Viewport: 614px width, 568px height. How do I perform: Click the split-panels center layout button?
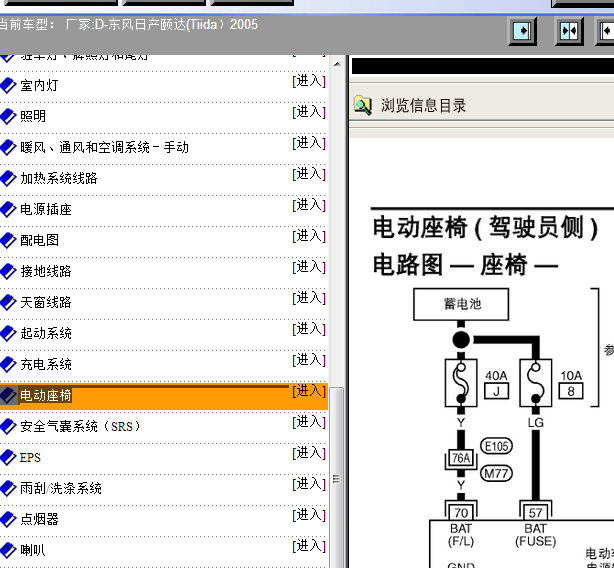pyautogui.click(x=569, y=31)
